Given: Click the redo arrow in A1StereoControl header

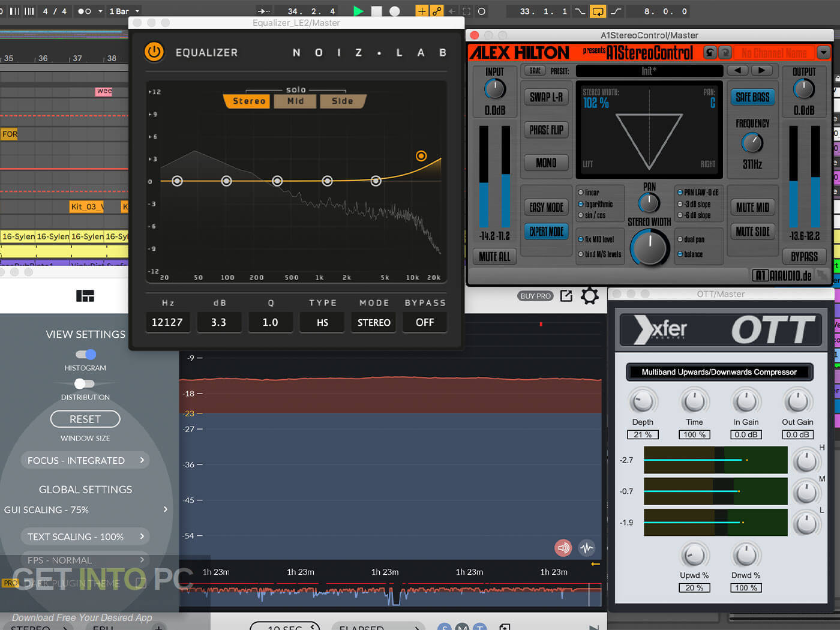Looking at the screenshot, I should coord(725,53).
